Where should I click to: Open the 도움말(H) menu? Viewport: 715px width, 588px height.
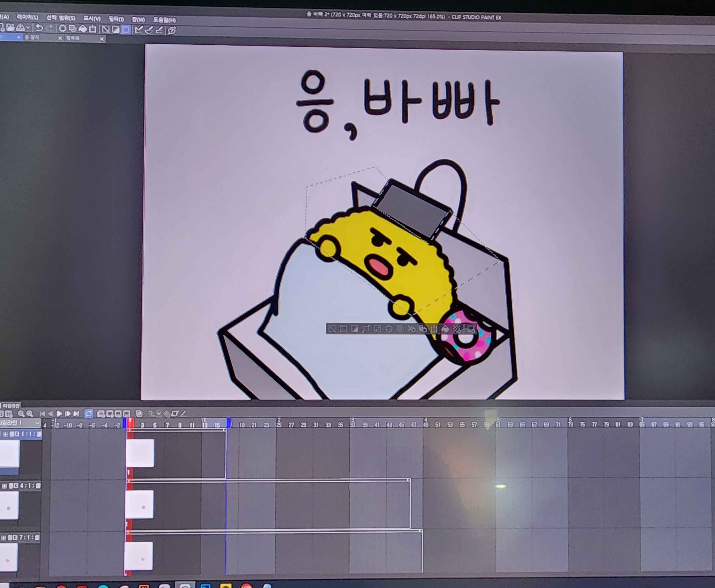click(x=164, y=20)
